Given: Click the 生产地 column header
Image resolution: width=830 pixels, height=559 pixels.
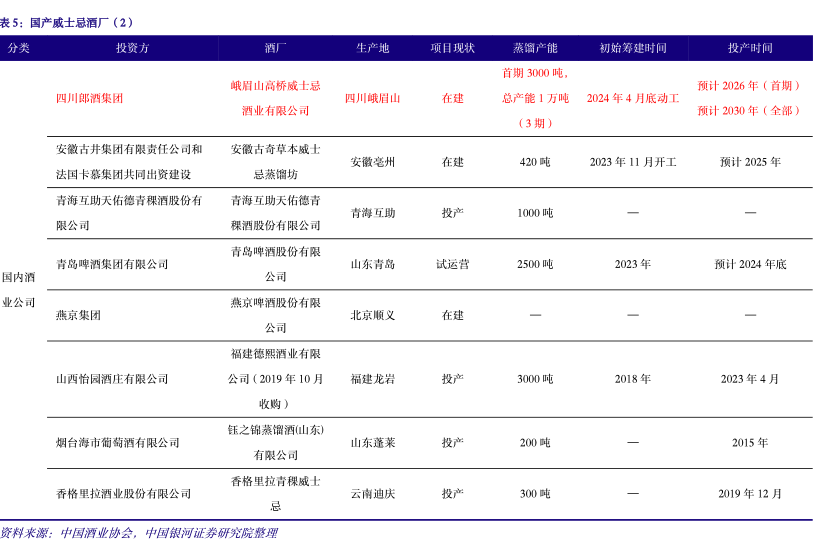Looking at the screenshot, I should pyautogui.click(x=373, y=48).
